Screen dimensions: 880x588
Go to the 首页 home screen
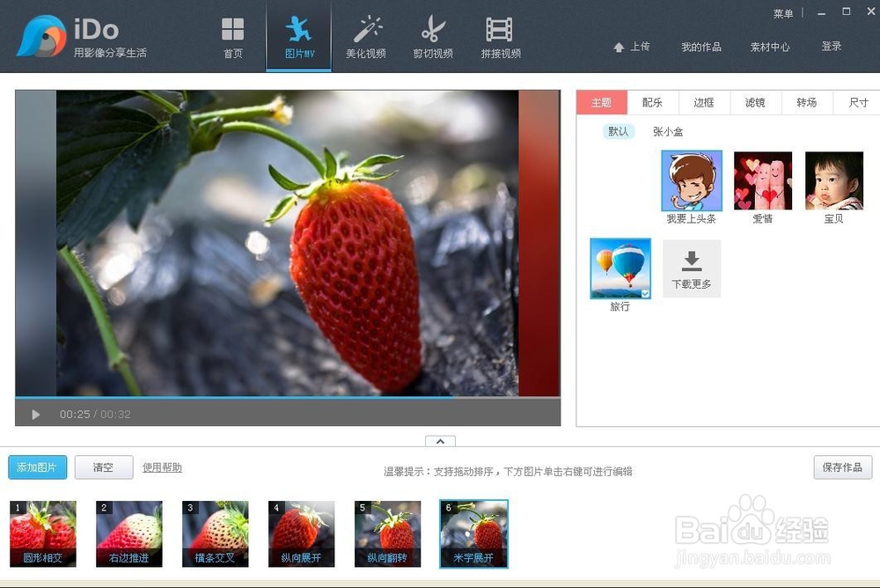(232, 37)
